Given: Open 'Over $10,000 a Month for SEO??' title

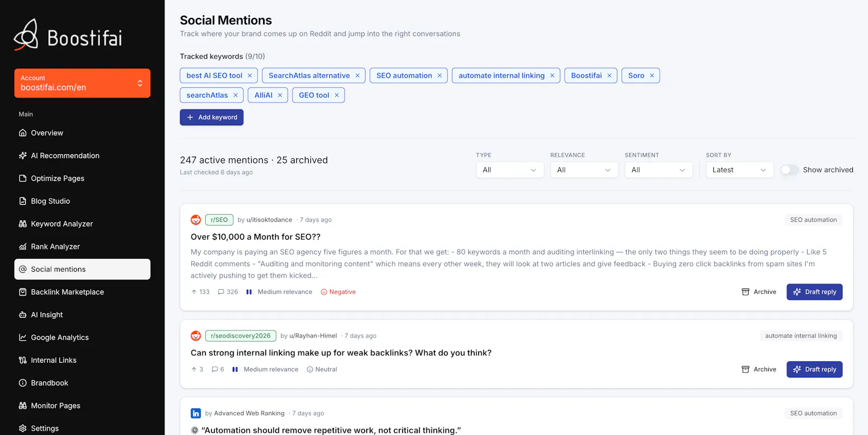Looking at the screenshot, I should click(256, 237).
